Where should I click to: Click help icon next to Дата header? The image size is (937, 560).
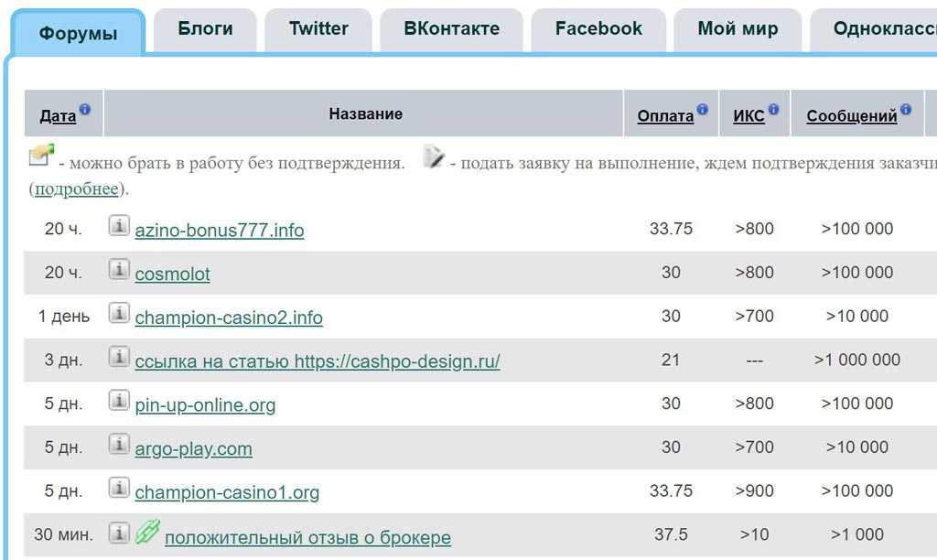coord(85,110)
